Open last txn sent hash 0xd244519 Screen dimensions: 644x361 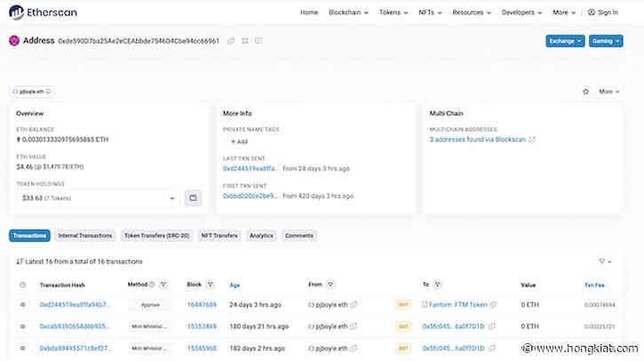point(250,169)
